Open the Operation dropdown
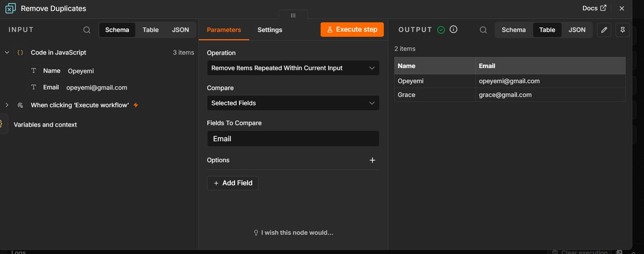644x254 pixels. 293,68
